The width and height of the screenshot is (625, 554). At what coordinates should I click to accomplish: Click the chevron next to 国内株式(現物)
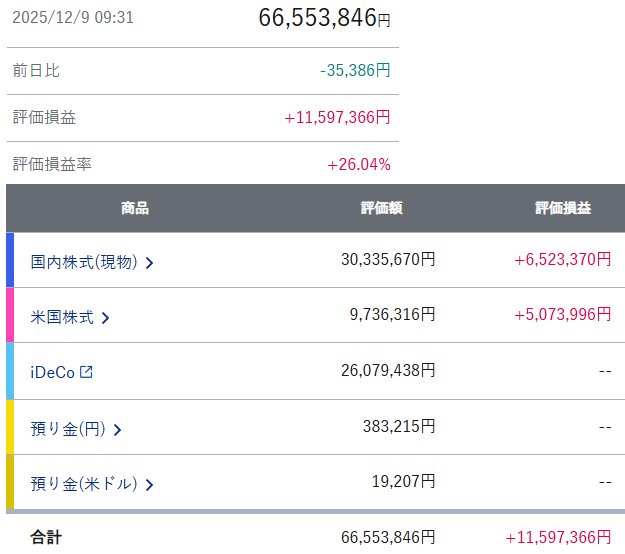pos(149,263)
